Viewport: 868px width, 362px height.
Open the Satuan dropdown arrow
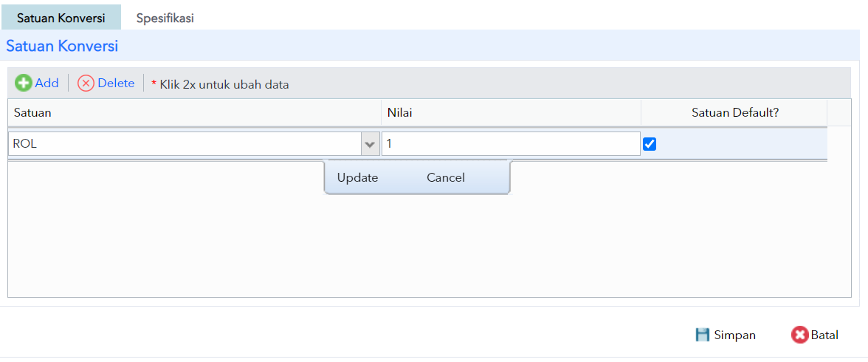point(369,144)
